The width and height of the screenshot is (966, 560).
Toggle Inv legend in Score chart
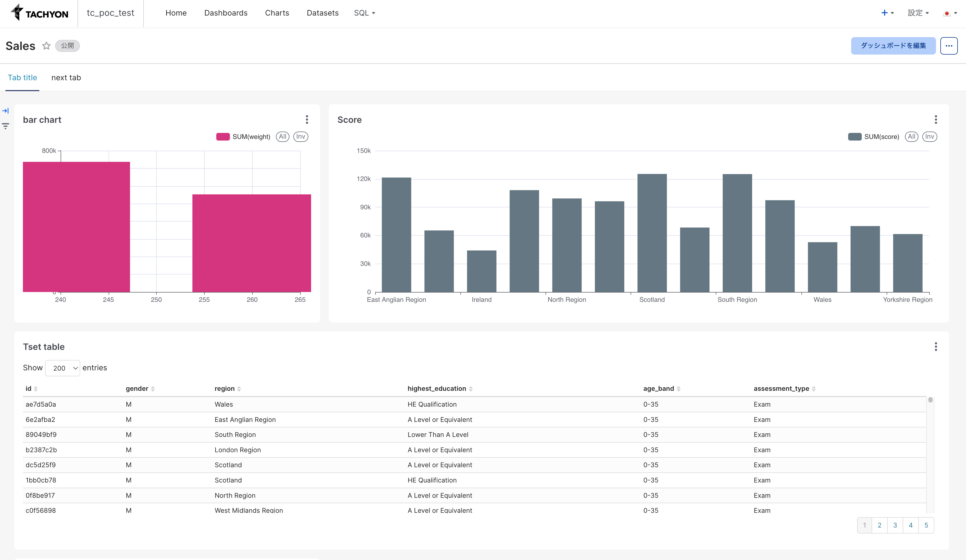point(930,136)
